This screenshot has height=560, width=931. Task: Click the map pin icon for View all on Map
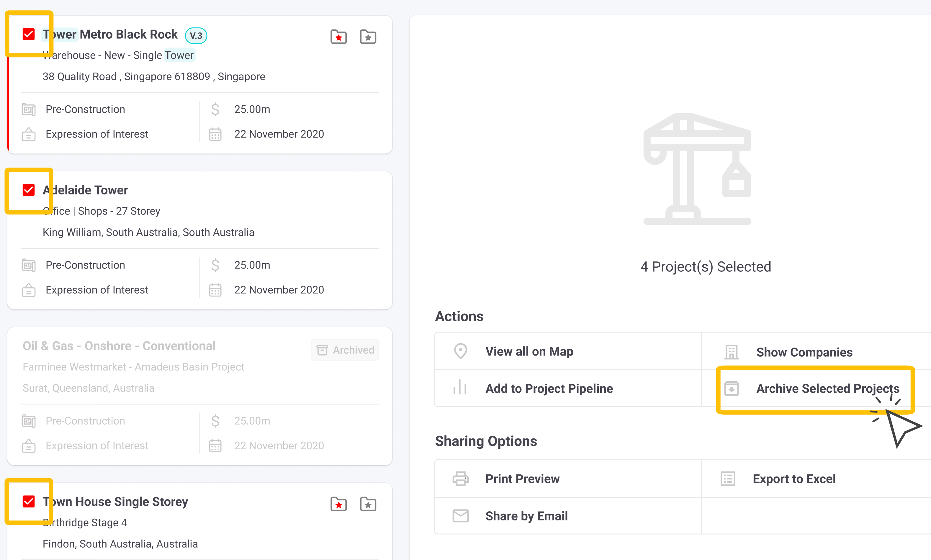tap(460, 351)
